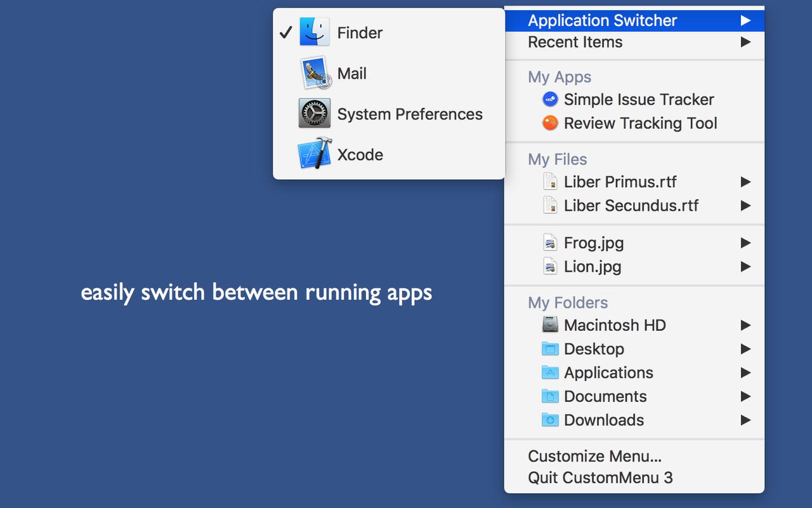Open Macintosh HD from My Folders

click(x=634, y=325)
